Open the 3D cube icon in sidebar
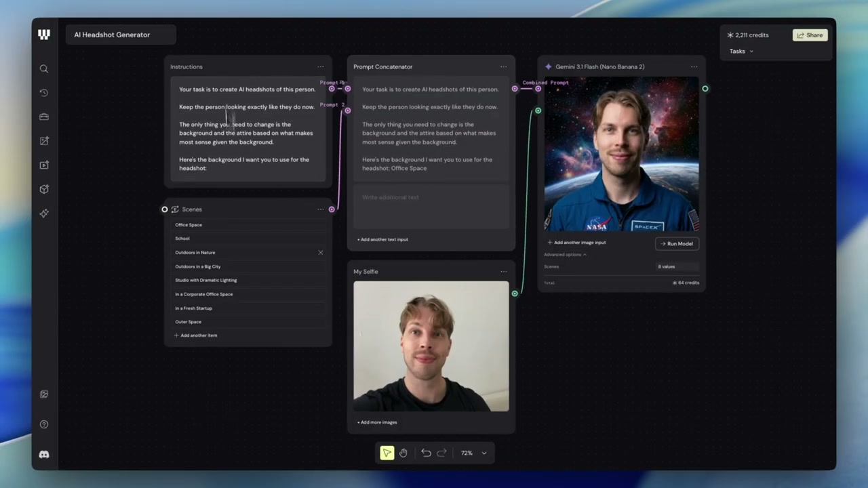This screenshot has height=488, width=868. click(44, 189)
